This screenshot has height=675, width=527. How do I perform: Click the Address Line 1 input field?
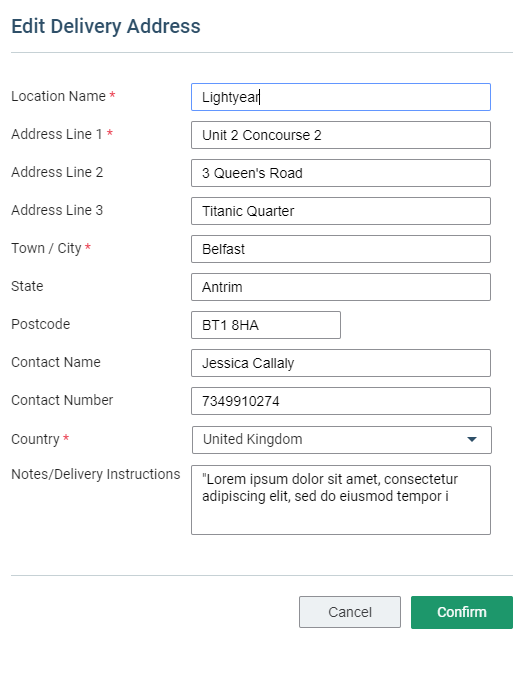pos(341,135)
